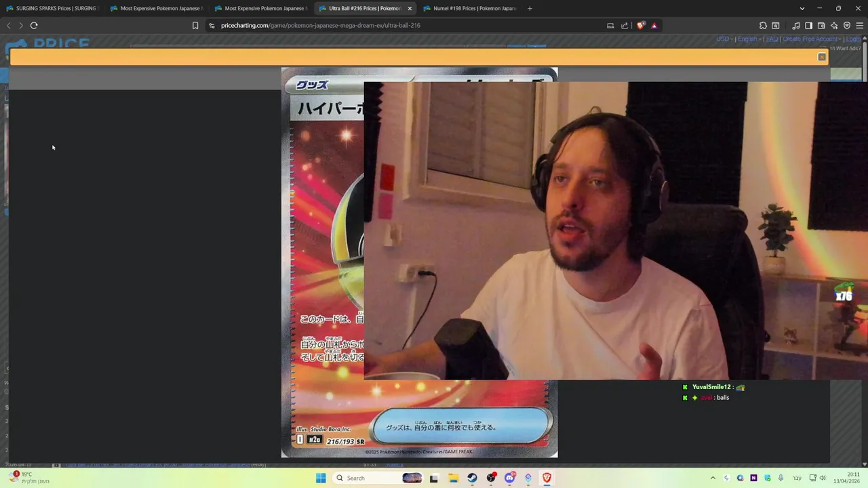Switch input language via the taskbar indicator
The width and height of the screenshot is (868, 488).
click(797, 478)
